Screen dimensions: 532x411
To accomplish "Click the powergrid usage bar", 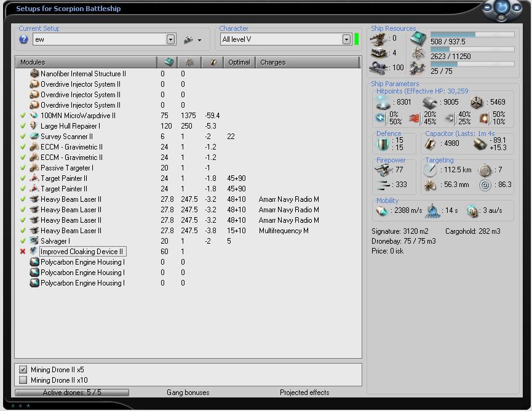I will tap(472, 49).
